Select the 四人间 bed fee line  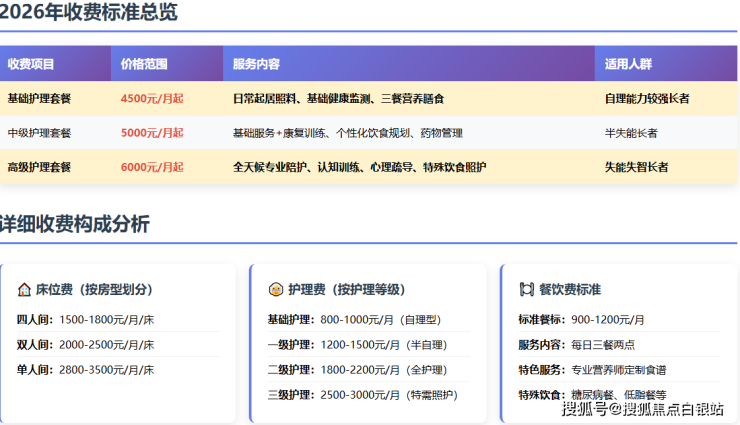(x=85, y=319)
